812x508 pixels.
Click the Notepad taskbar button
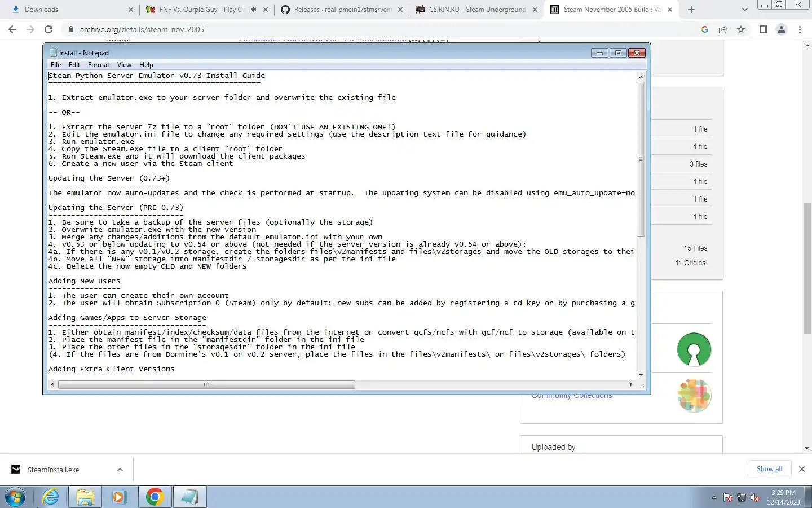click(x=189, y=497)
